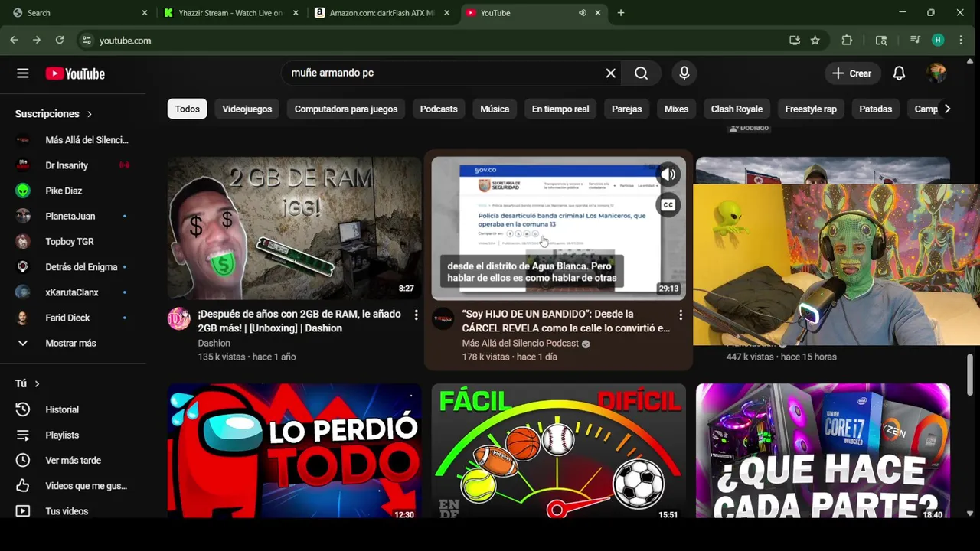980x551 pixels.
Task: Open PlanetaJuan channel in sidebar
Action: pos(73,216)
